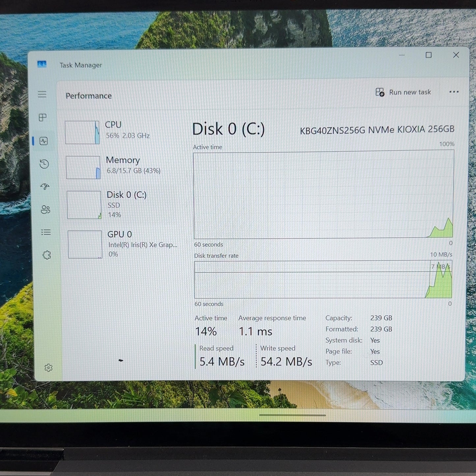Click the 5.4 MB/s read speed
This screenshot has height=476, width=476.
click(222, 362)
